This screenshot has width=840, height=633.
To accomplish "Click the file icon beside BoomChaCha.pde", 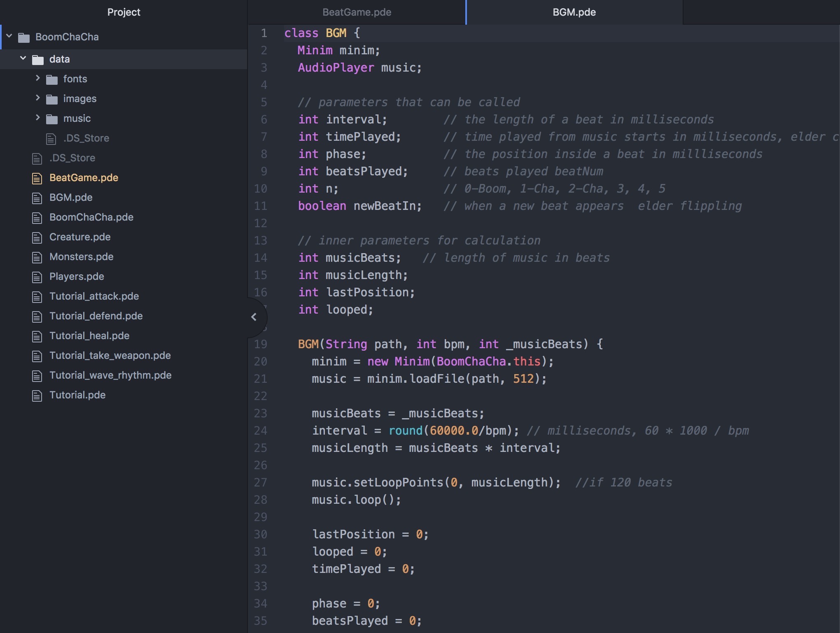I will point(37,218).
